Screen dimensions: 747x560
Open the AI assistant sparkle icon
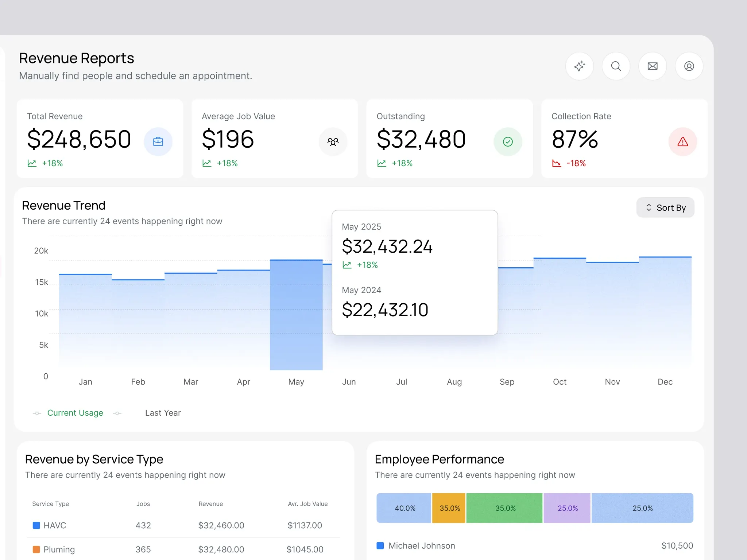[x=580, y=66]
